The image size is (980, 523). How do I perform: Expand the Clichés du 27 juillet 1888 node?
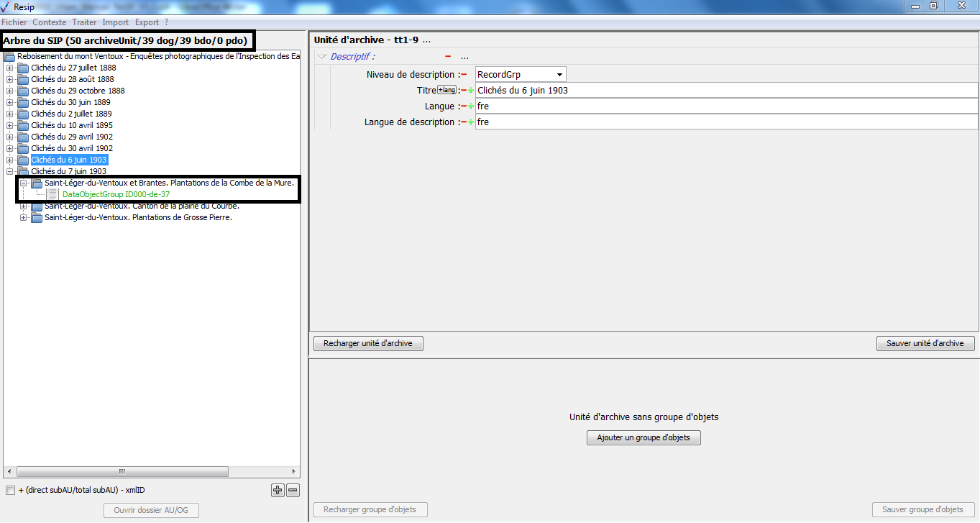click(x=10, y=68)
